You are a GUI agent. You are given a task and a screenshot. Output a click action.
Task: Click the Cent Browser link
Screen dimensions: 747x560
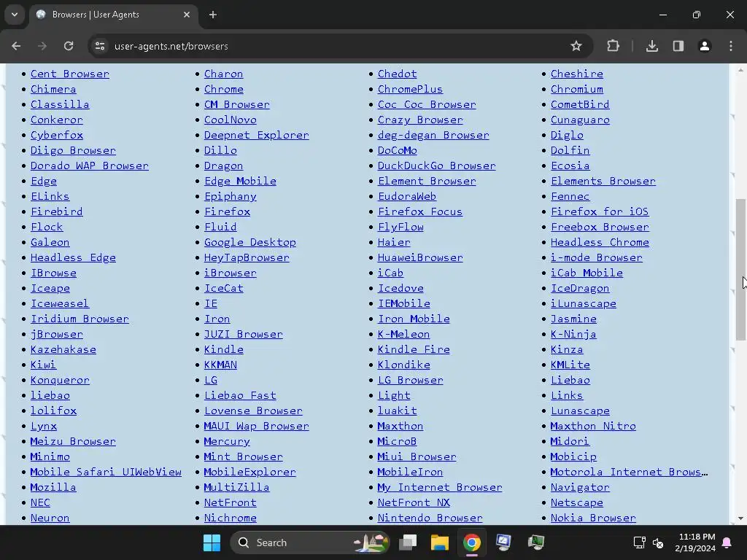tap(70, 74)
